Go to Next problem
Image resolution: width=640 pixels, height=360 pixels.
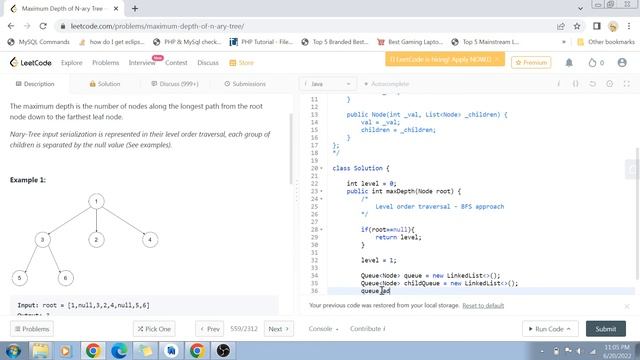coord(279,329)
